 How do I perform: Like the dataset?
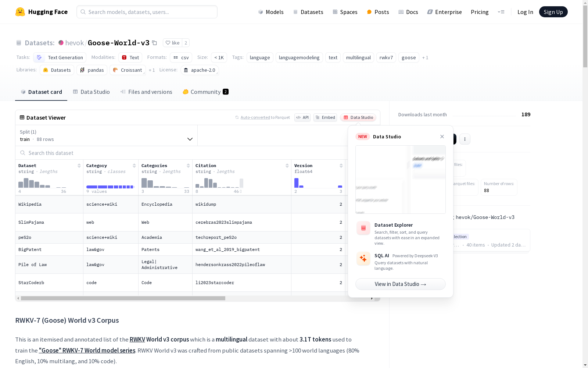tap(172, 43)
